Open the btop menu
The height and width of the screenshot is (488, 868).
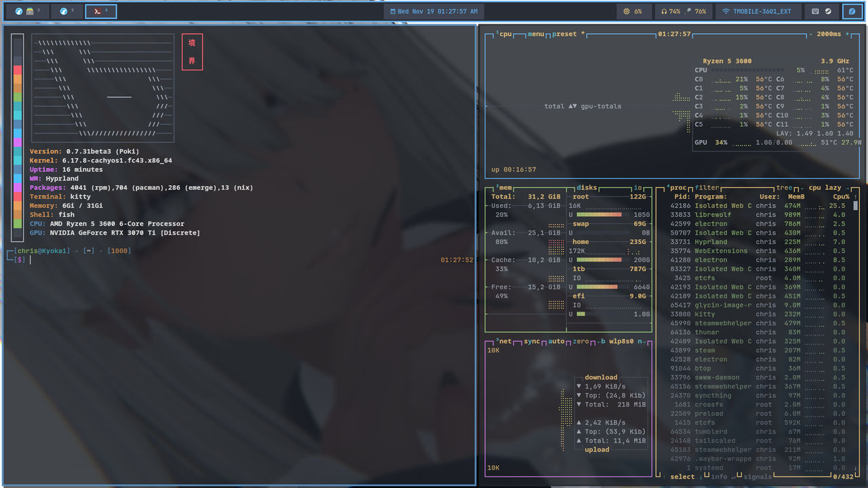coord(536,34)
